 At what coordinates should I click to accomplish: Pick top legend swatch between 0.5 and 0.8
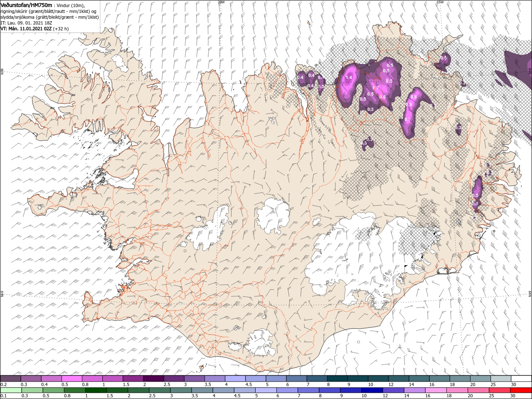point(72,378)
